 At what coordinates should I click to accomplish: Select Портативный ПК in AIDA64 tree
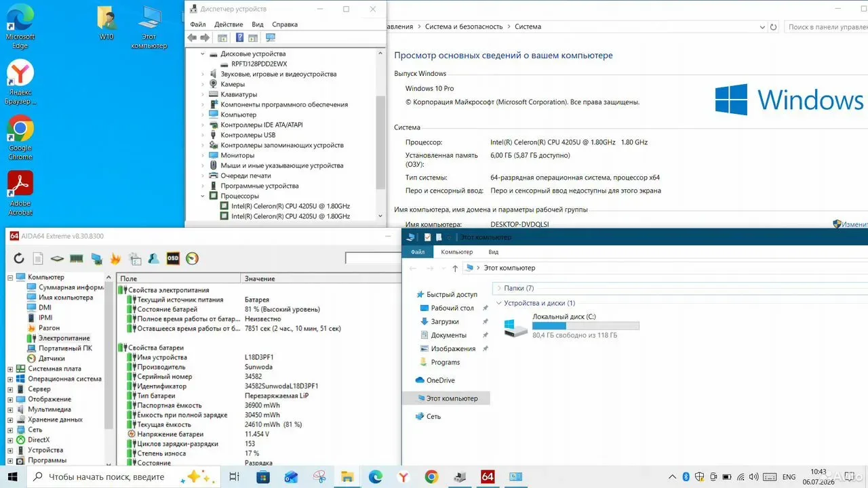(65, 348)
